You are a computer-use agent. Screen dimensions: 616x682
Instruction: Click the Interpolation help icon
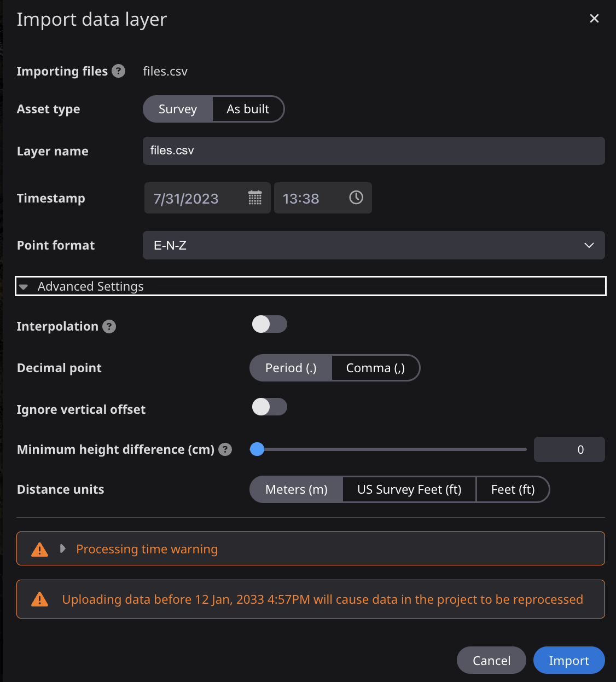109,326
